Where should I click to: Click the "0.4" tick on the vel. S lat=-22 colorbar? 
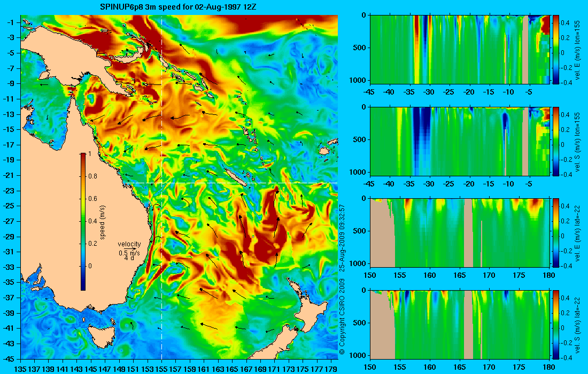tap(566, 298)
